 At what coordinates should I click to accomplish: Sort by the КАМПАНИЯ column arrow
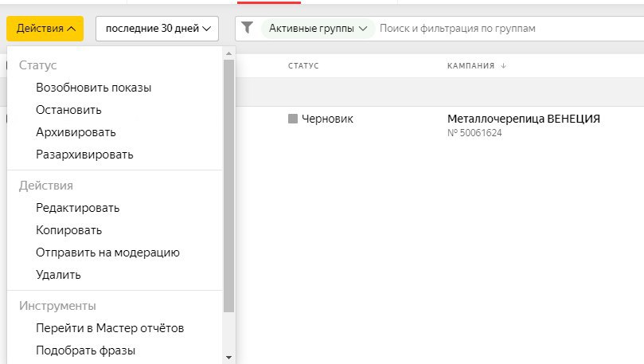504,66
